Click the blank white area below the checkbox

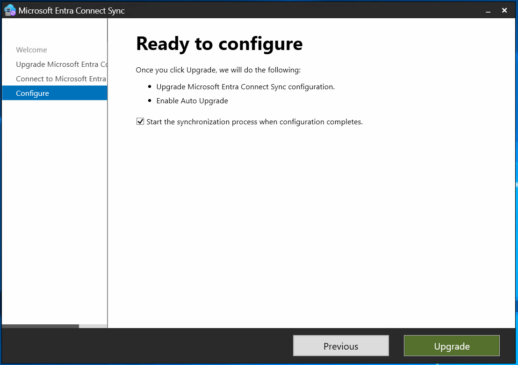pyautogui.click(x=311, y=227)
